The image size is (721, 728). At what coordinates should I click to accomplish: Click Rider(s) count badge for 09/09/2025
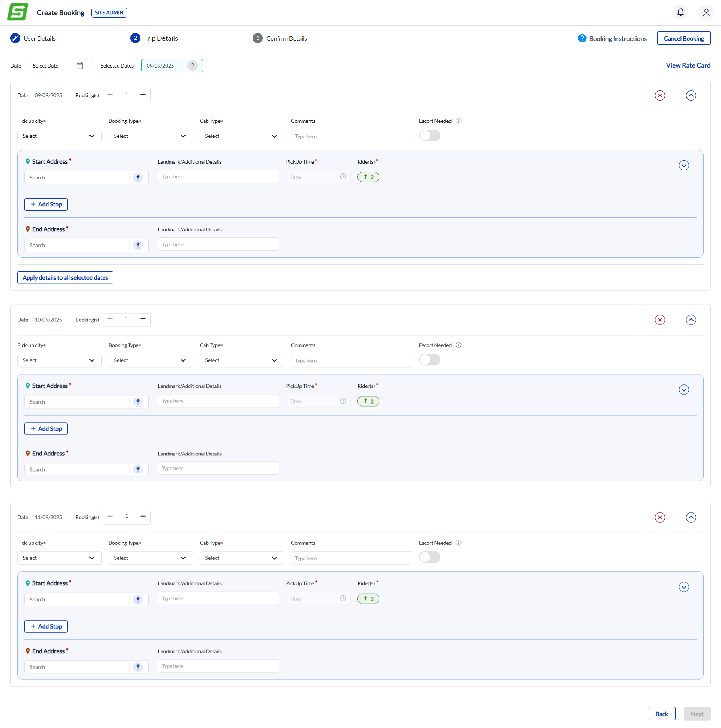click(x=368, y=177)
